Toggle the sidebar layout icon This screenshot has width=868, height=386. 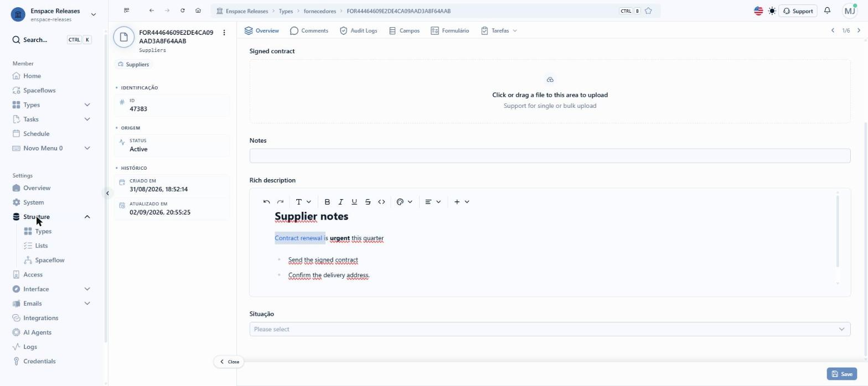pos(127,11)
